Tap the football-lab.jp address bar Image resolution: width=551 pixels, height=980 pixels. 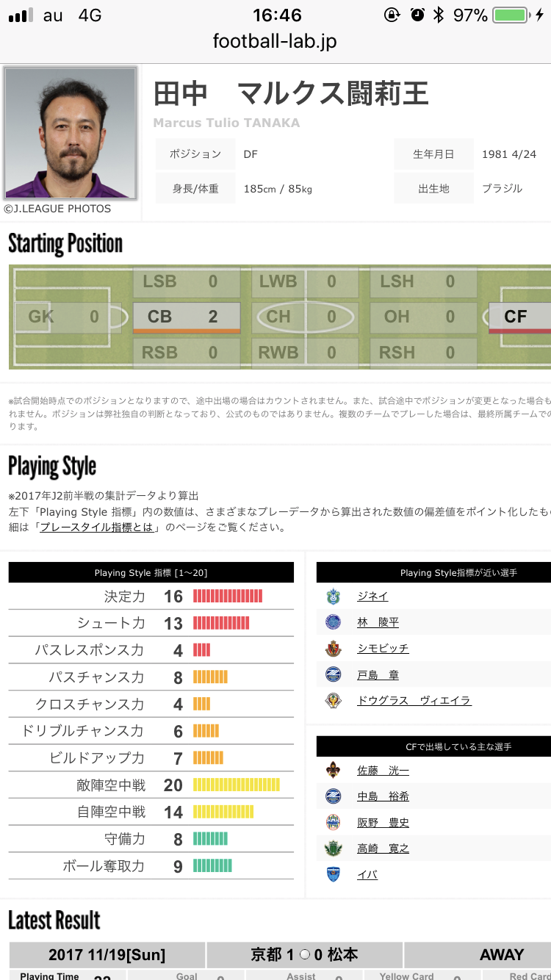275,41
